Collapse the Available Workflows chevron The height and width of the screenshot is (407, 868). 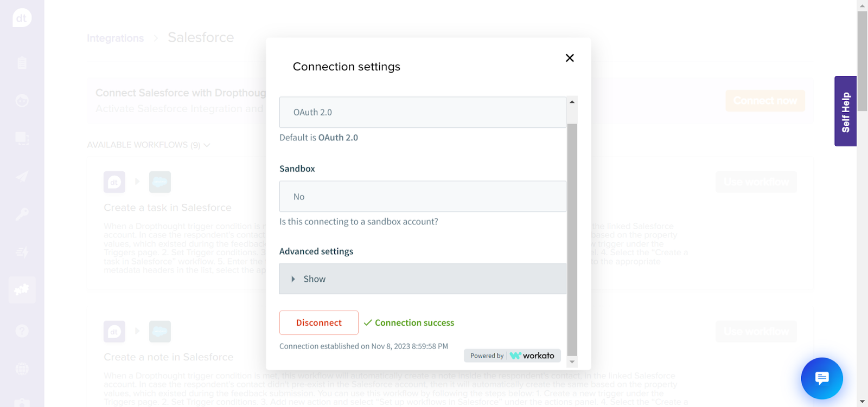tap(207, 145)
